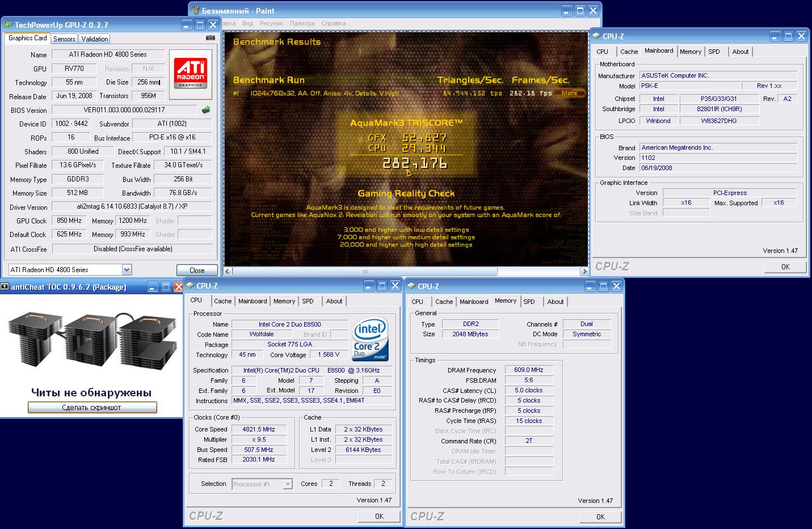
Task: Open the Paint Рисунок menu
Action: point(271,23)
